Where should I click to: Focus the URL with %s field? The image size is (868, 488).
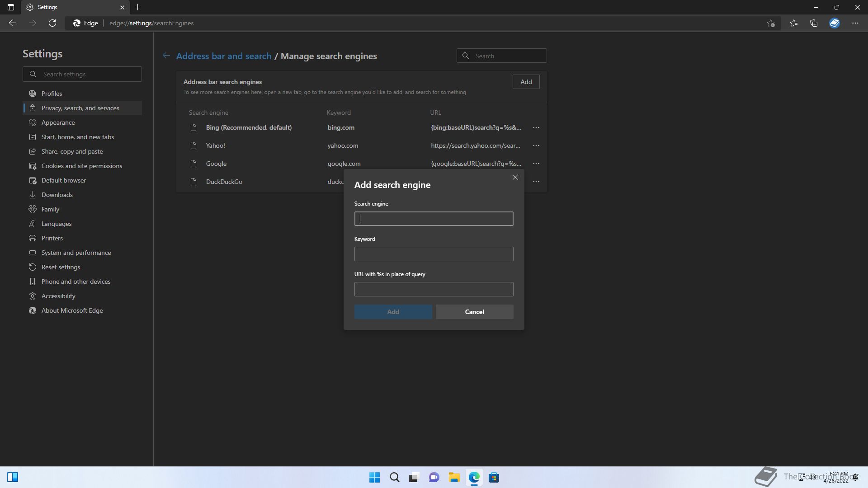[x=434, y=289]
